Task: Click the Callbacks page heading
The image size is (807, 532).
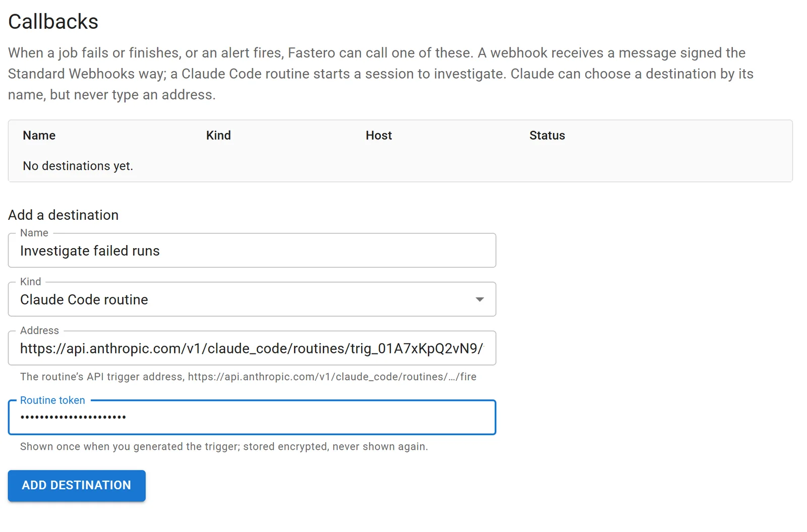Action: tap(53, 22)
